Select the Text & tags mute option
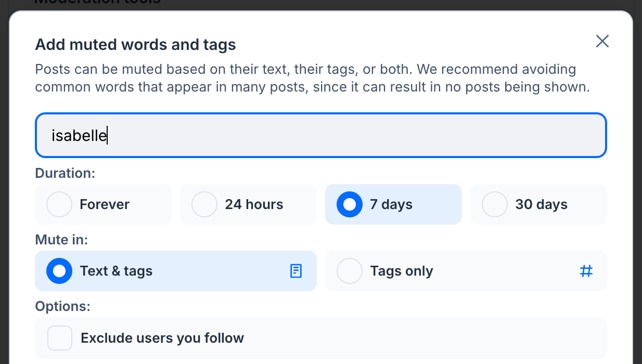 (59, 271)
